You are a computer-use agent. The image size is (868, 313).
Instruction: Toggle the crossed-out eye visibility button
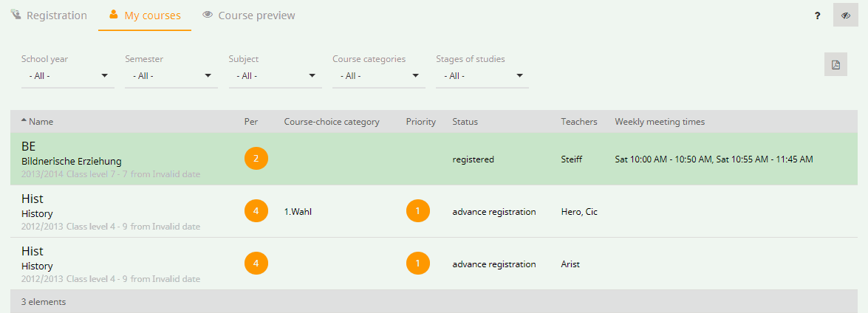coord(845,16)
